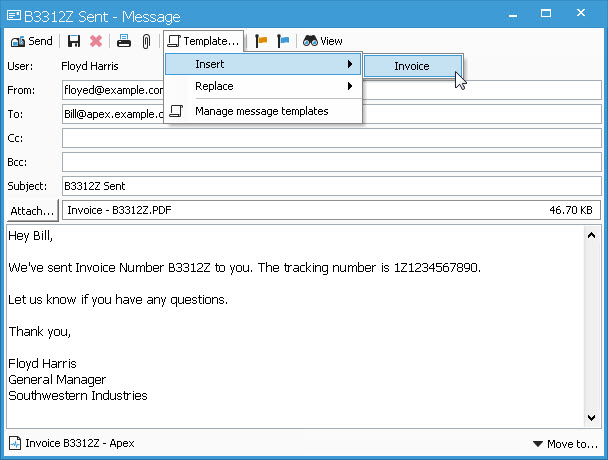Select Insert in the template menu
This screenshot has width=608, height=460.
[263, 64]
